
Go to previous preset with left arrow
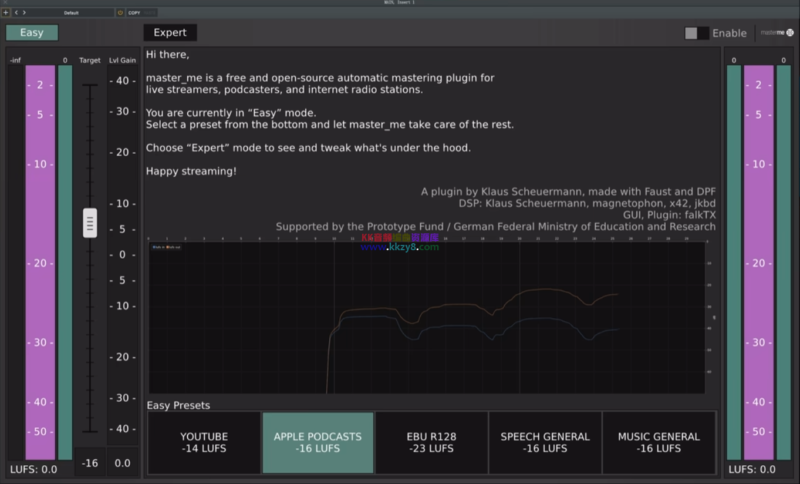click(17, 13)
